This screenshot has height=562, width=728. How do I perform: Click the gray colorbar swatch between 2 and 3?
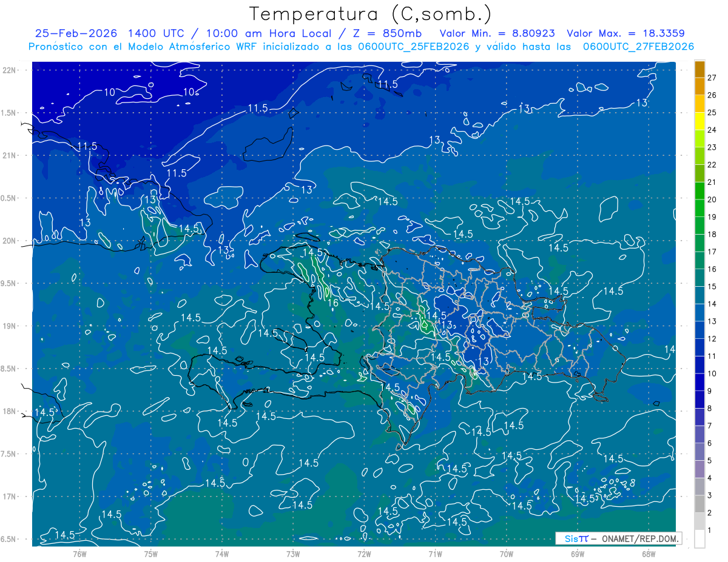tap(699, 504)
